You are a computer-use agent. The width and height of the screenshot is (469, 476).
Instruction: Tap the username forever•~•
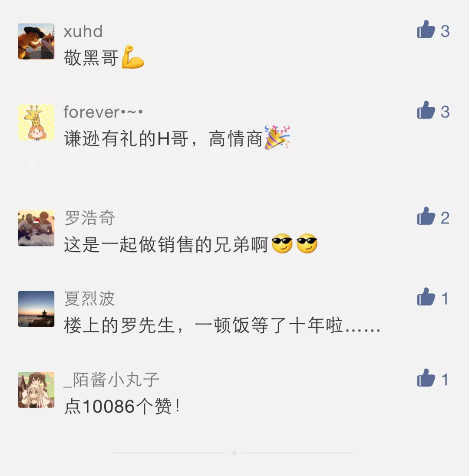click(103, 112)
